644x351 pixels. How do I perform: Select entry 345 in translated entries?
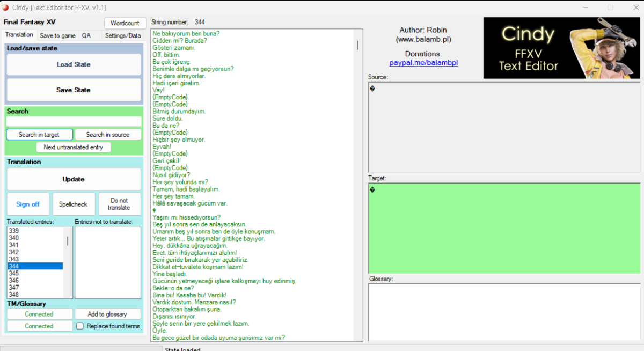pyautogui.click(x=35, y=273)
